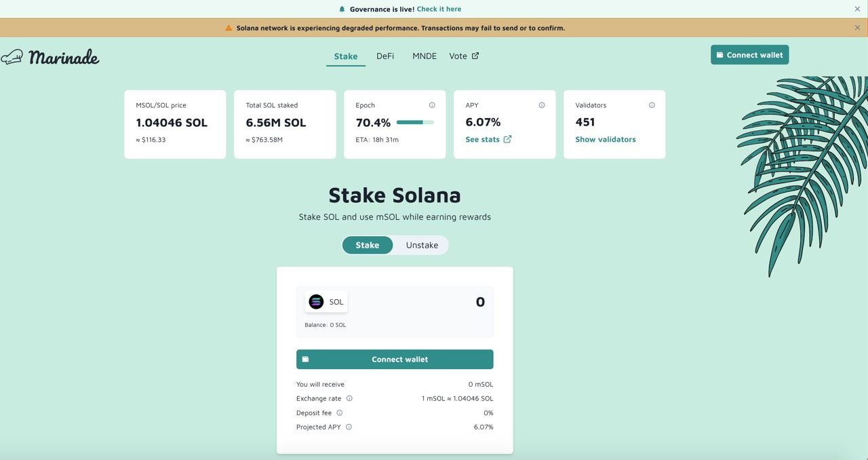Click the Validators info icon
The image size is (868, 460).
pyautogui.click(x=652, y=105)
